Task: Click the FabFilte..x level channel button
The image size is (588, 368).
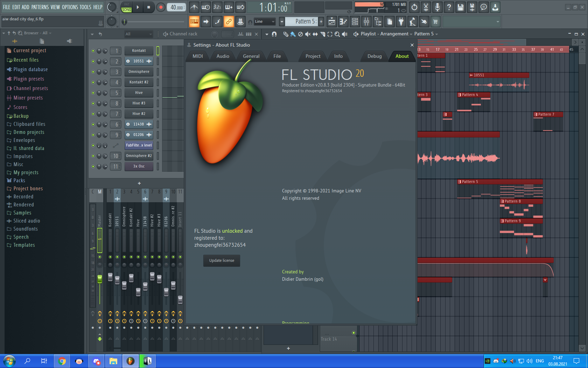Action: click(x=139, y=145)
